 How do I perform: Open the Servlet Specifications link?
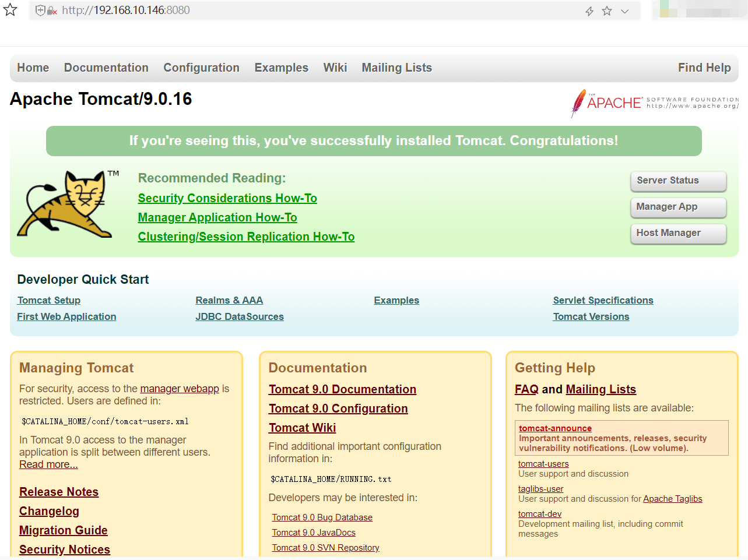click(x=603, y=300)
